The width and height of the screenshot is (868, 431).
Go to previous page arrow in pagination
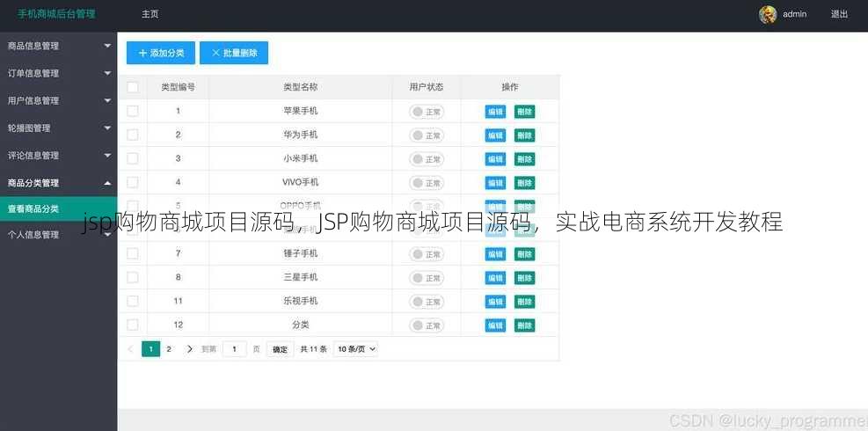click(x=130, y=349)
